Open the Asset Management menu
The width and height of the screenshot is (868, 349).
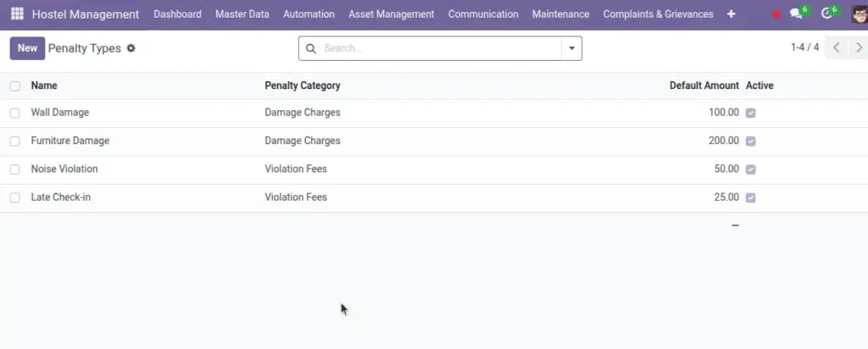392,14
